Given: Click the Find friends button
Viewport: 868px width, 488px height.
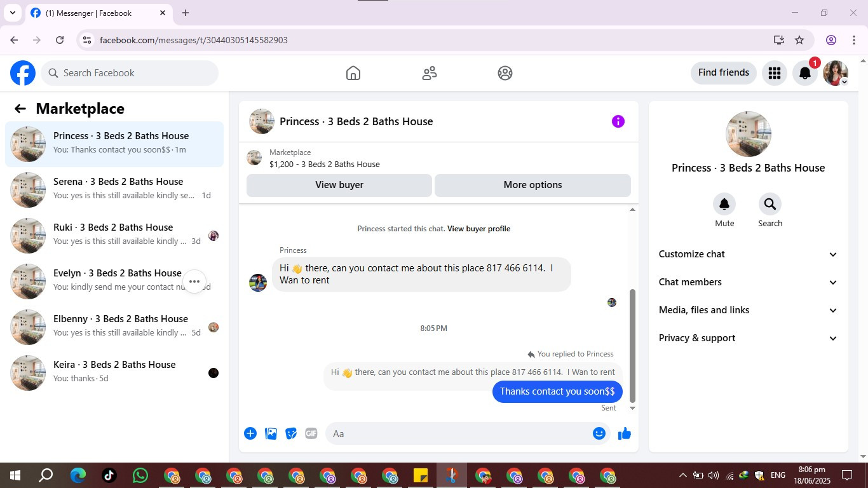Looking at the screenshot, I should coord(724,73).
